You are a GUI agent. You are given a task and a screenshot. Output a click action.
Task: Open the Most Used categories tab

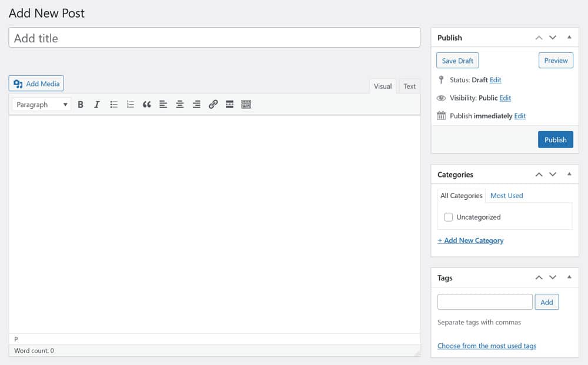point(506,196)
